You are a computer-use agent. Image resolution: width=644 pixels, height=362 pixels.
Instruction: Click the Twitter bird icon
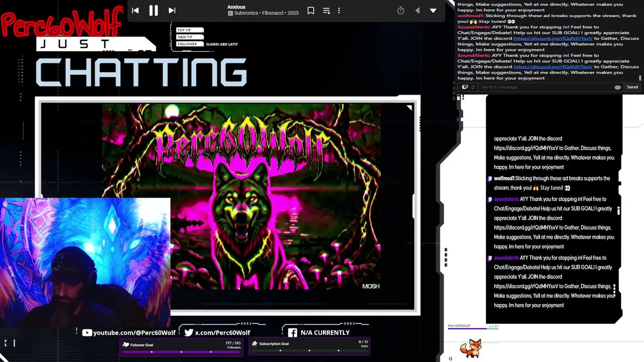point(189,332)
